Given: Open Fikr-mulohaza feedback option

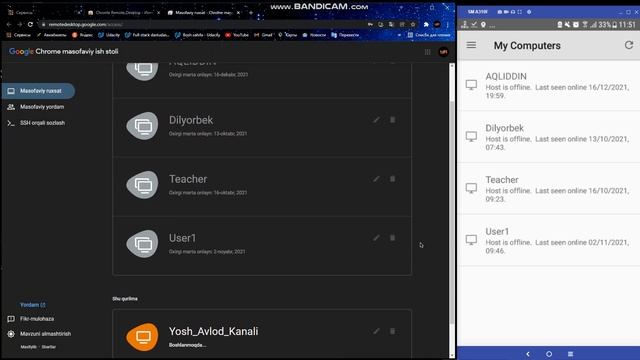Looking at the screenshot, I should 31,319.
